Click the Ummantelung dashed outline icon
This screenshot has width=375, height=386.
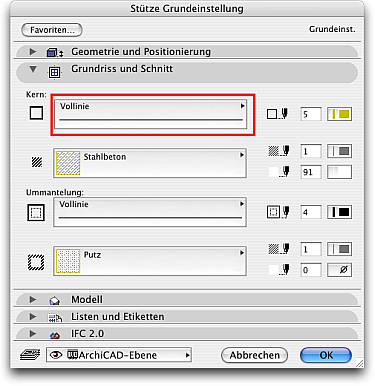point(36,212)
